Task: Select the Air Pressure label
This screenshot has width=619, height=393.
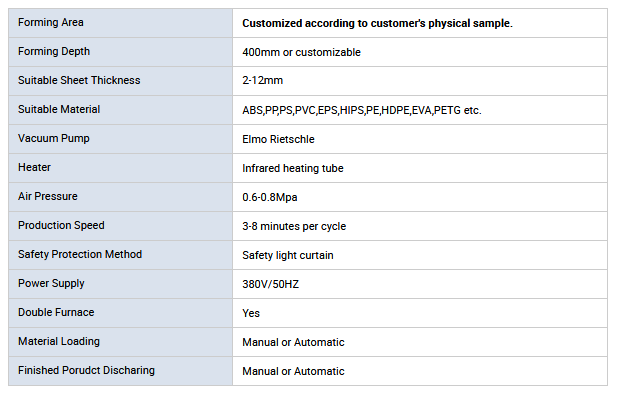Action: pos(48,196)
